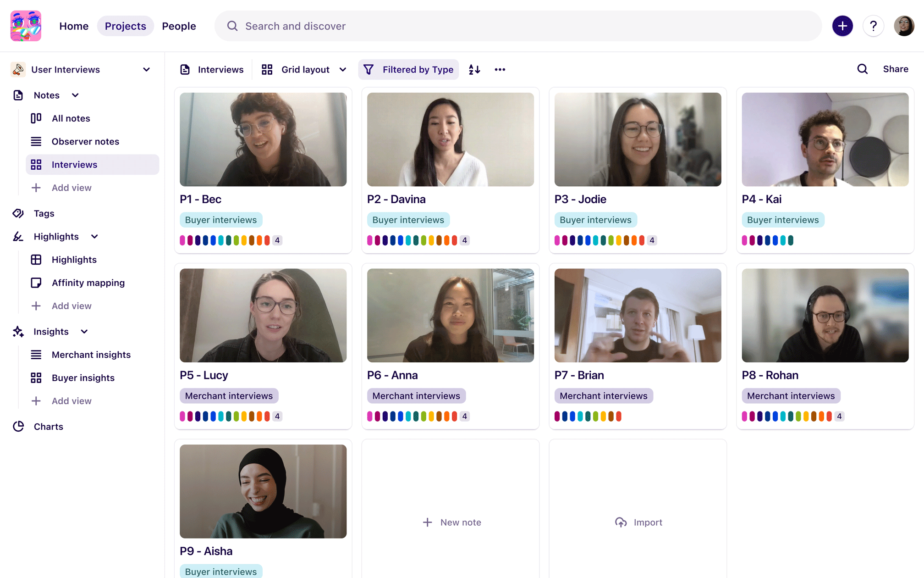Click the magnifier icon beside Share
This screenshot has width=924, height=578.
click(x=862, y=69)
